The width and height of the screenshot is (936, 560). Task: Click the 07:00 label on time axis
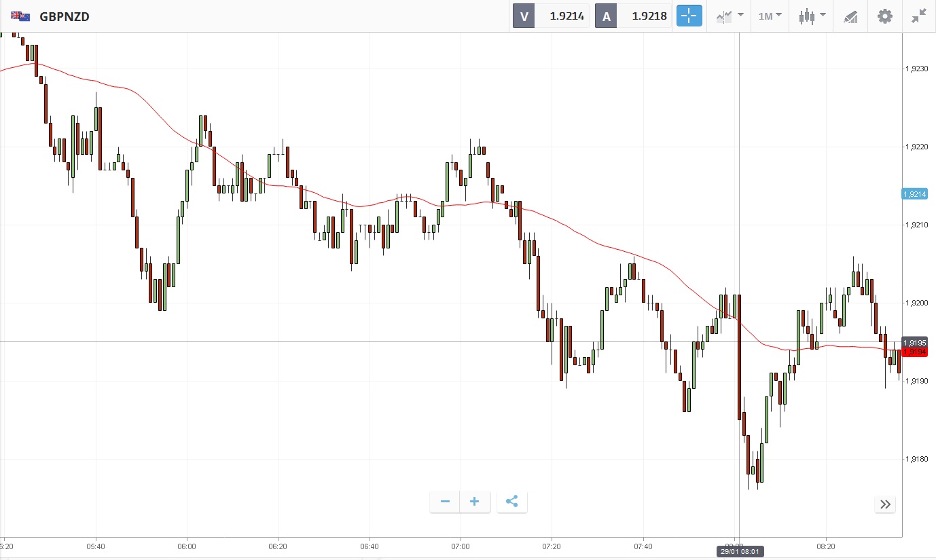(461, 546)
